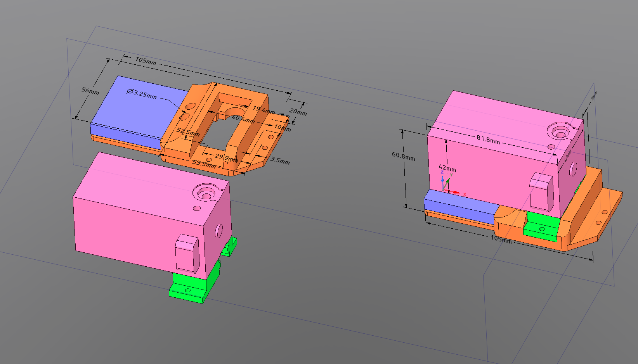This screenshot has width=638, height=364.
Task: Click the 10mm dimension label
Action: 283,128
